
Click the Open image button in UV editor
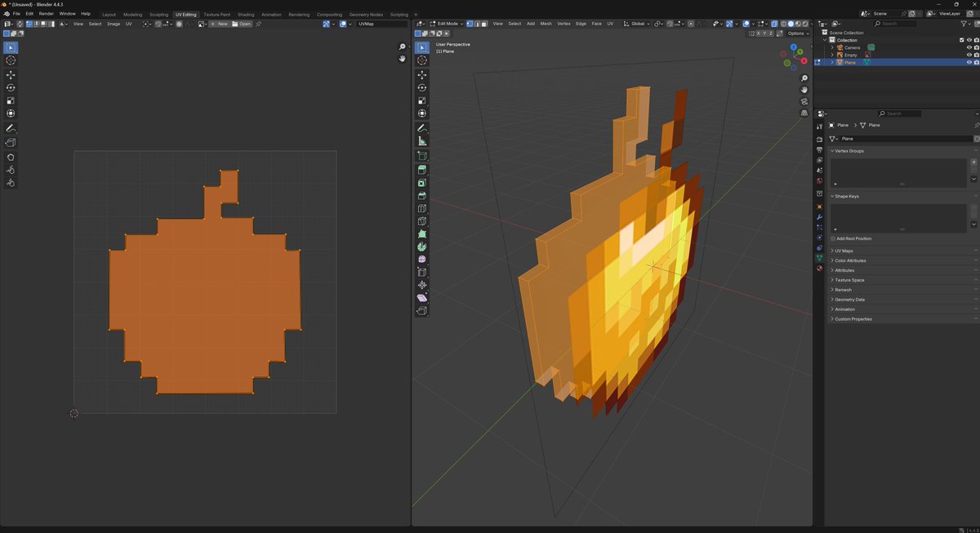point(242,24)
